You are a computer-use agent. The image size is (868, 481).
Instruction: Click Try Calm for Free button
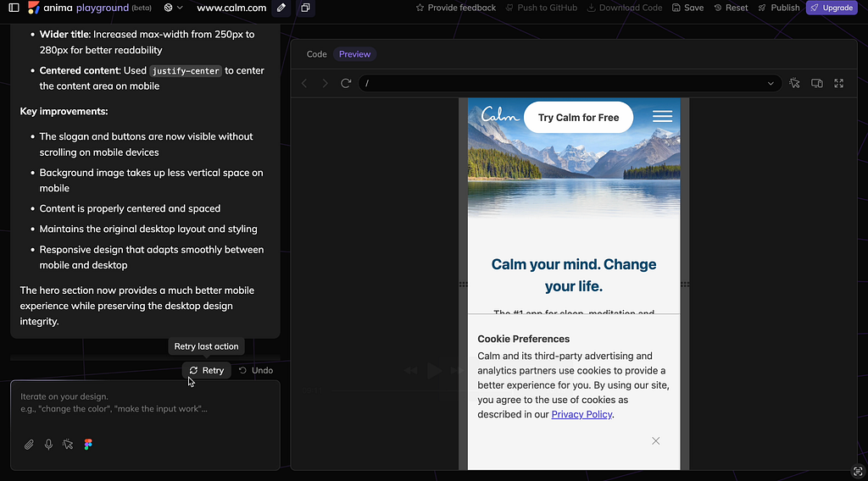coord(578,117)
